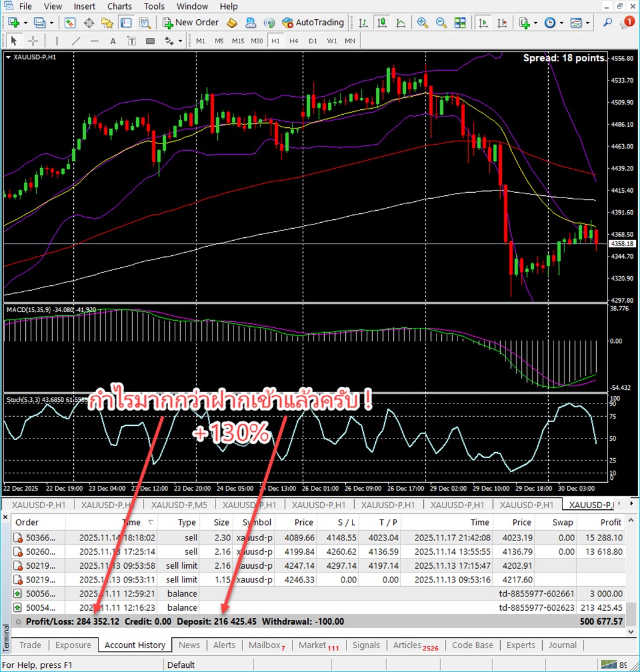Screen dimensions: 640x672
Task: Select the crosshair tool
Action: (x=33, y=41)
